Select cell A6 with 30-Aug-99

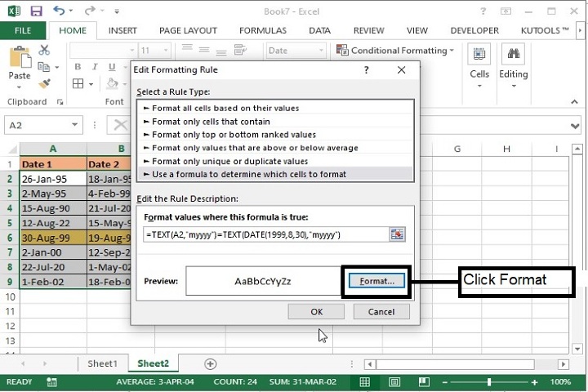pyautogui.click(x=53, y=238)
